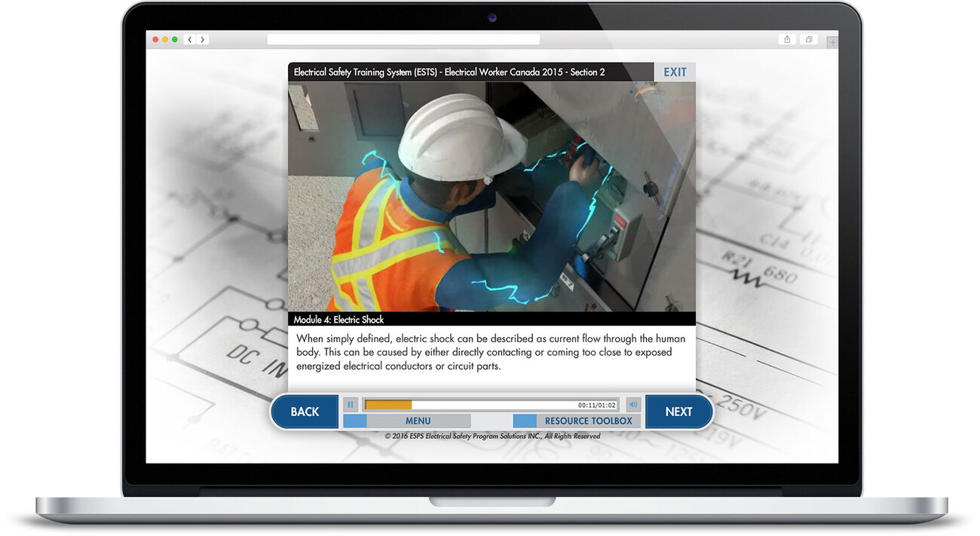Click the browser back arrow
Viewport: 980px width, 536px height.
tap(189, 39)
